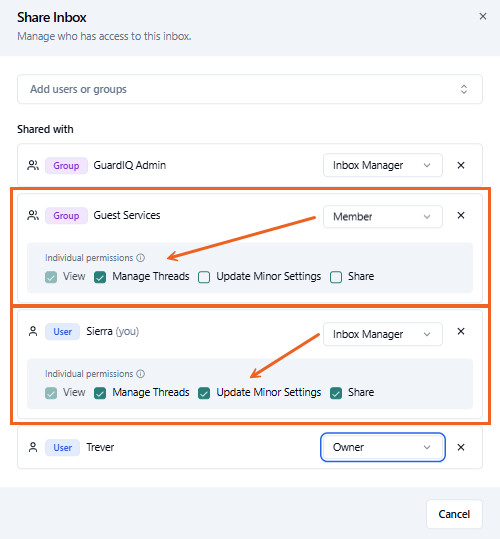The image size is (500, 539).
Task: Remove GuardIQ Admin group from sharing
Action: pos(461,165)
